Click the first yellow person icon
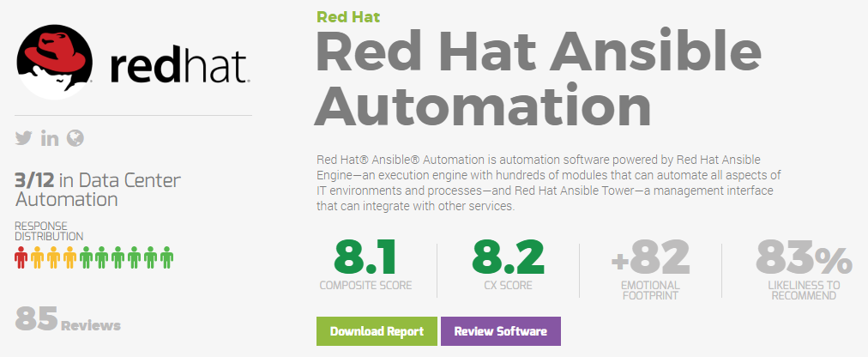Screen dimensions: 868x357 point(37,257)
